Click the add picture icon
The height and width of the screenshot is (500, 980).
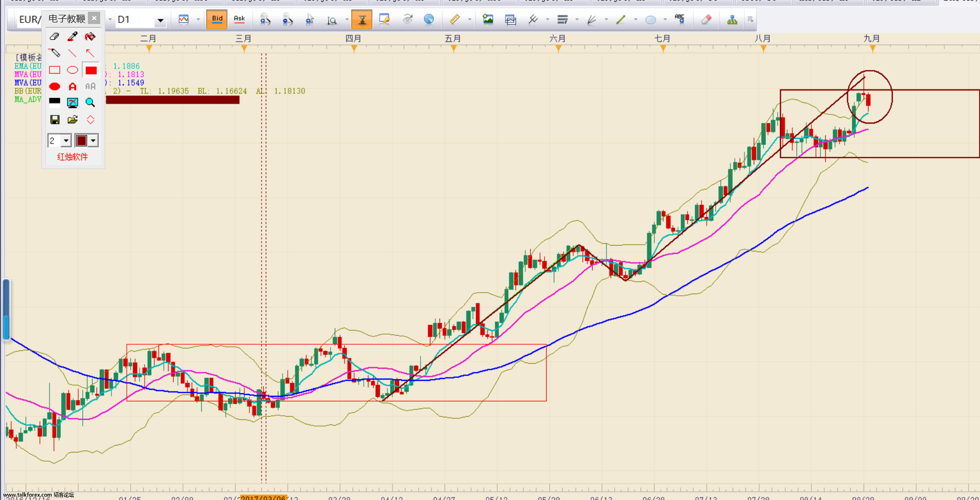click(488, 19)
